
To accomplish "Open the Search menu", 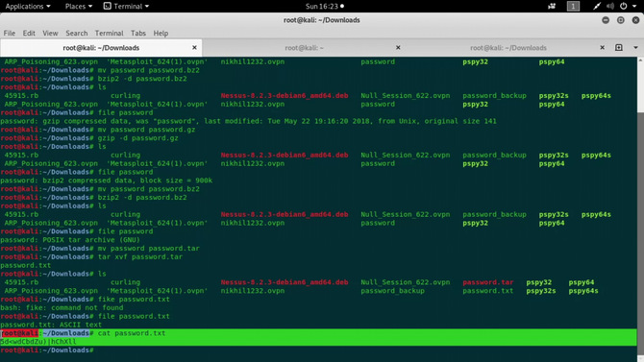I will click(x=76, y=34).
